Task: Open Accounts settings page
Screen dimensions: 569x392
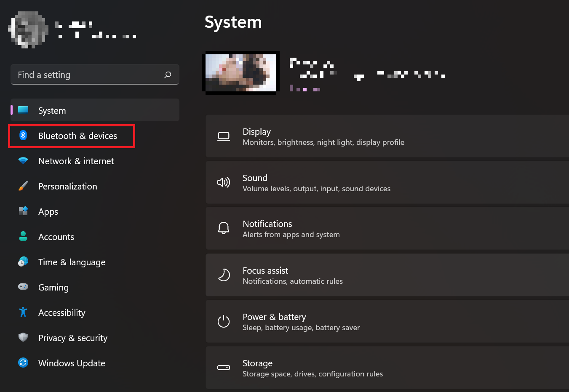Action: (95, 237)
